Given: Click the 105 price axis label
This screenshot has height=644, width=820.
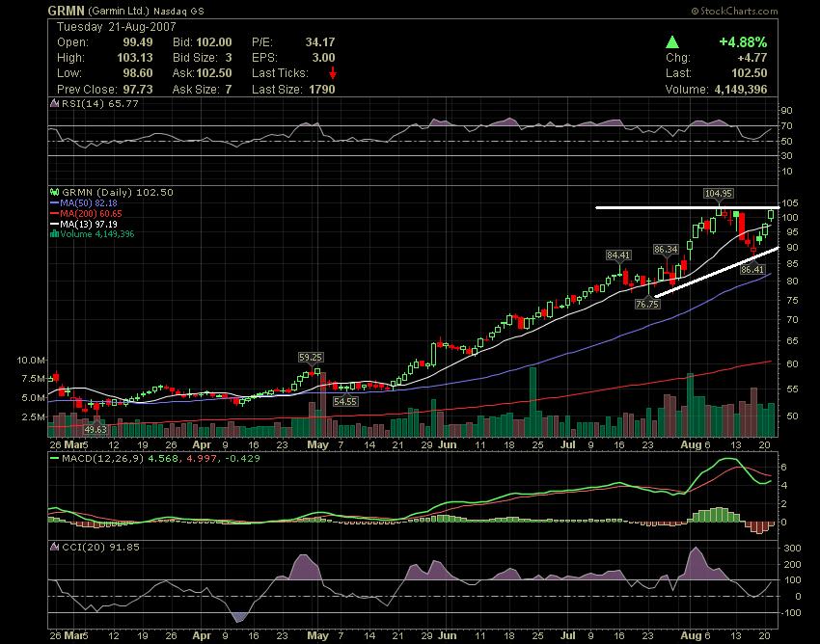Looking at the screenshot, I should [790, 202].
